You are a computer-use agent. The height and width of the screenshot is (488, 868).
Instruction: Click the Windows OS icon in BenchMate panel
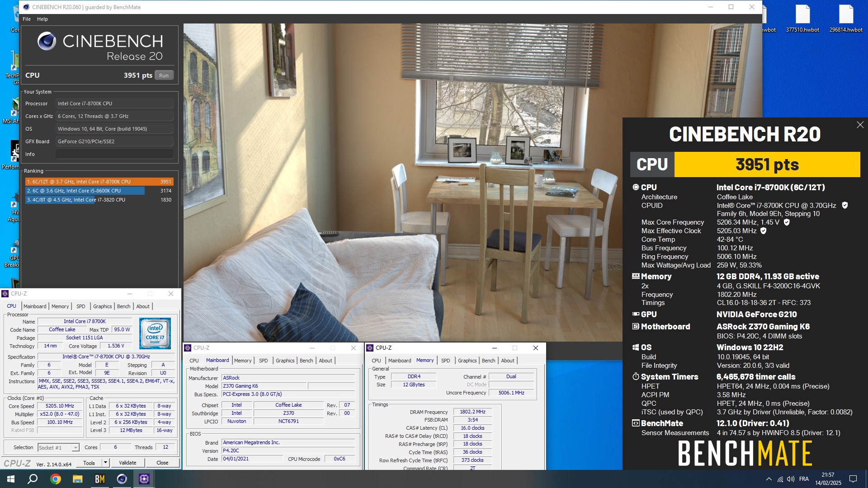tap(636, 347)
